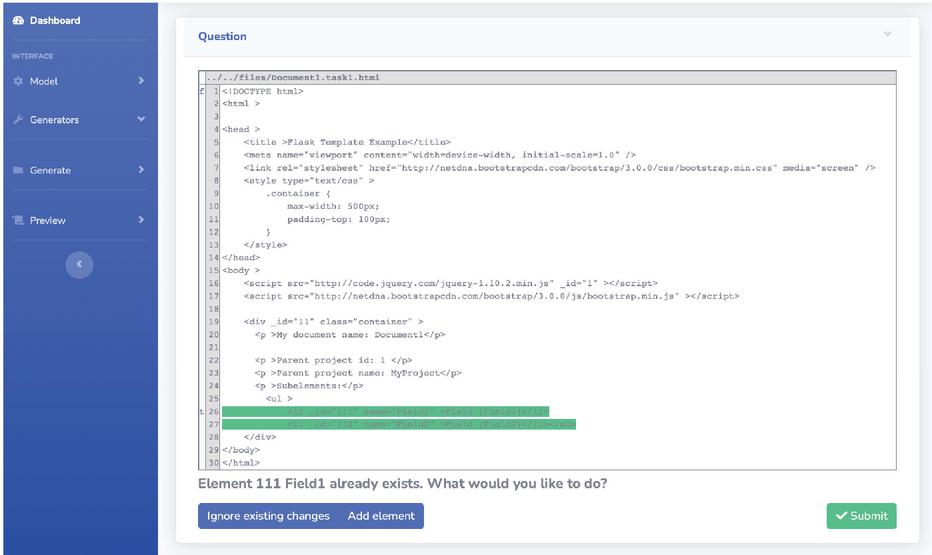Click the Generate folder icon
This screenshot has height=555, width=932.
point(18,170)
